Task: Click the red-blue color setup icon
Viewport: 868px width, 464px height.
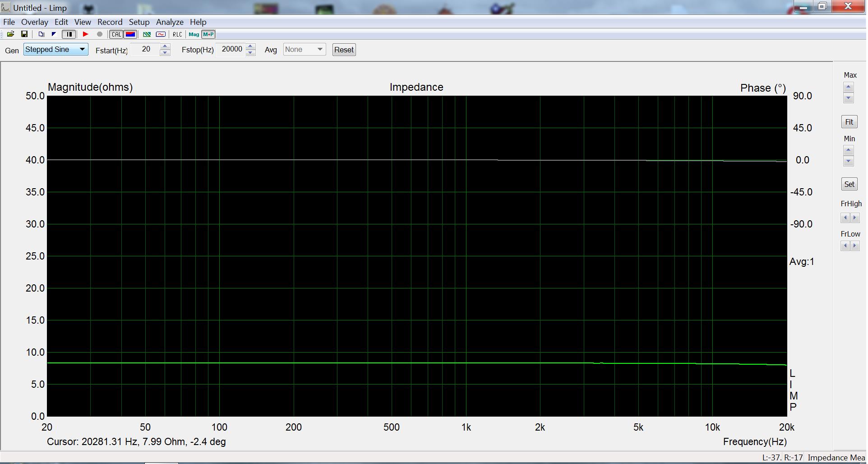Action: tap(130, 34)
